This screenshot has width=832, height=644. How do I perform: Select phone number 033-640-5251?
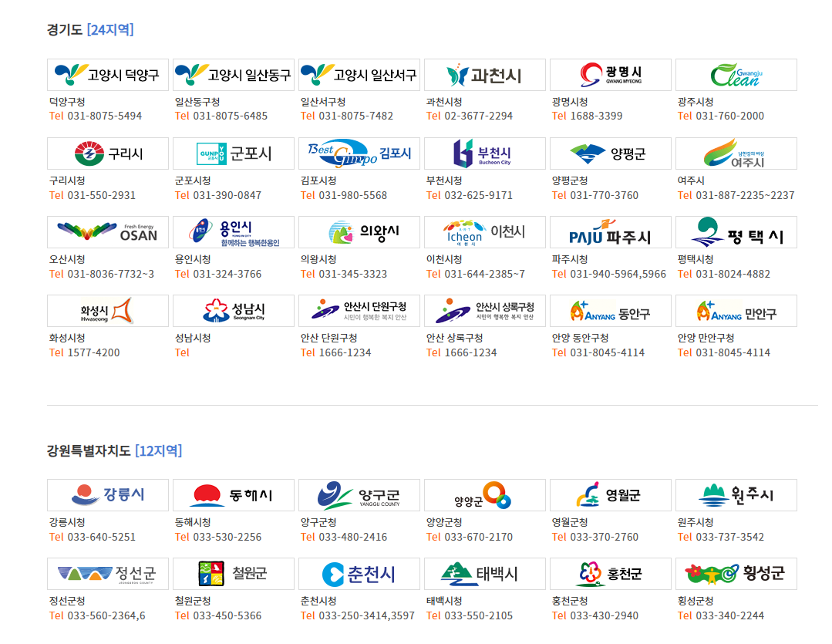coord(101,538)
